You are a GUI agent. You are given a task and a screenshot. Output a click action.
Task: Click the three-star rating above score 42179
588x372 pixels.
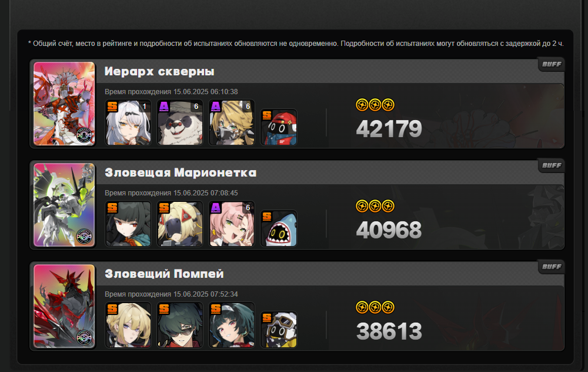(375, 105)
